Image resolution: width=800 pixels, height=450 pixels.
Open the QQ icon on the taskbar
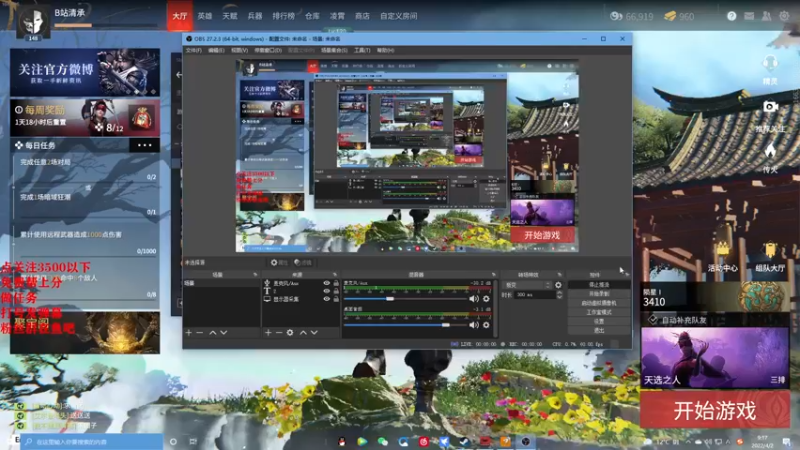(x=342, y=441)
